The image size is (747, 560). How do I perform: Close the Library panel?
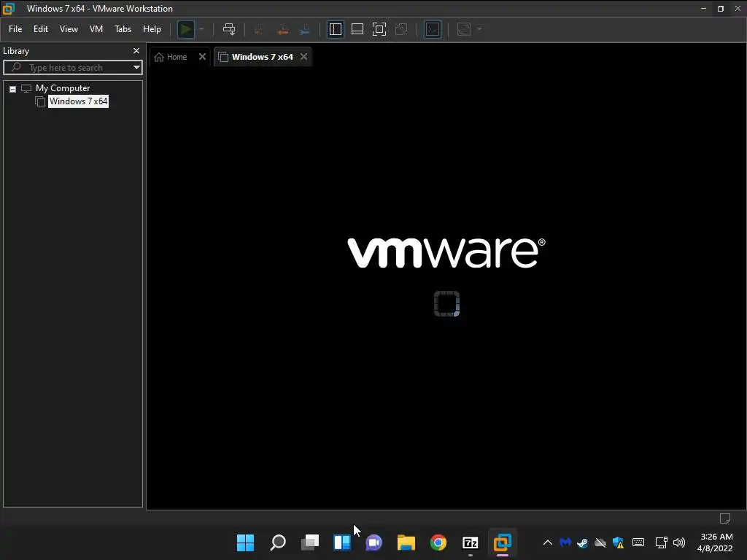tap(136, 50)
